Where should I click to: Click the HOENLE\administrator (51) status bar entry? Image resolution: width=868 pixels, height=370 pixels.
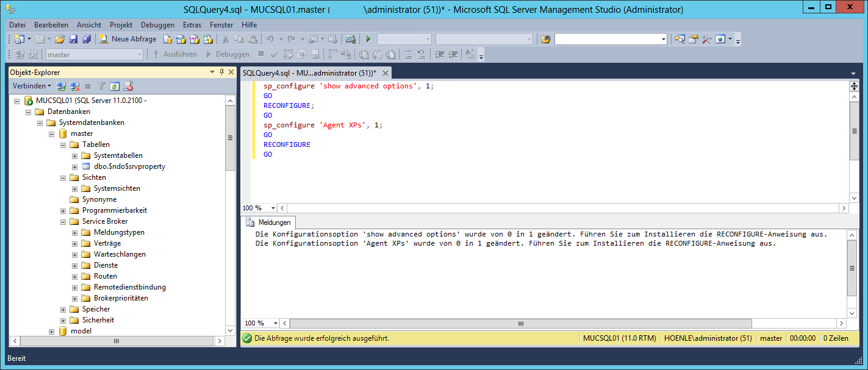(708, 338)
